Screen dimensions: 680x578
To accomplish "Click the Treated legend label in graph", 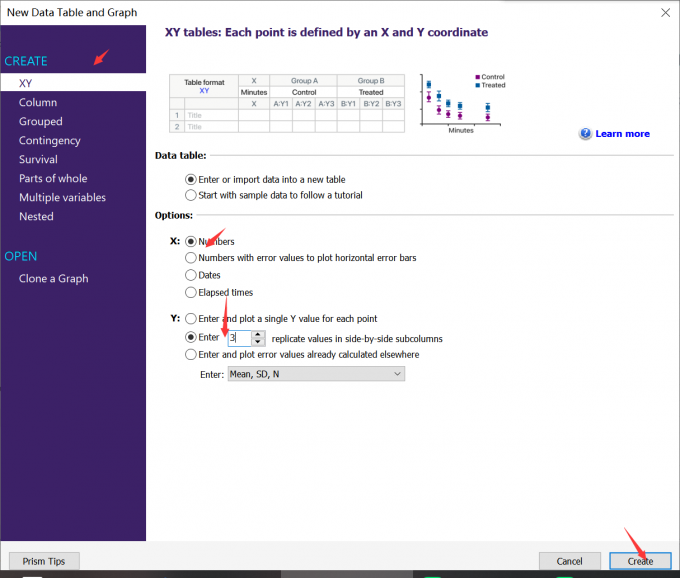I will 493,85.
